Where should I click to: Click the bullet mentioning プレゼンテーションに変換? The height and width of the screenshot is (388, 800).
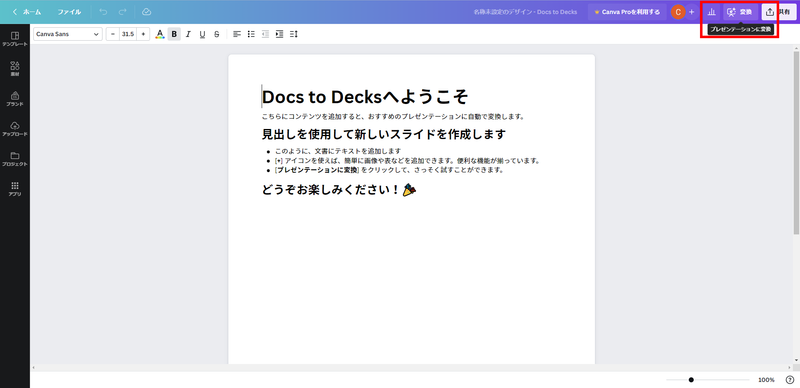coord(389,170)
